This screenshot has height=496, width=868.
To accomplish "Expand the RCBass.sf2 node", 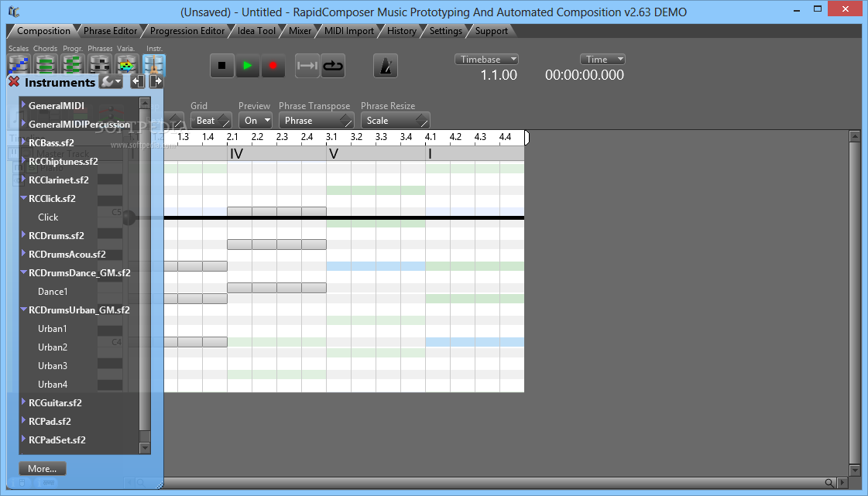I will coord(23,142).
